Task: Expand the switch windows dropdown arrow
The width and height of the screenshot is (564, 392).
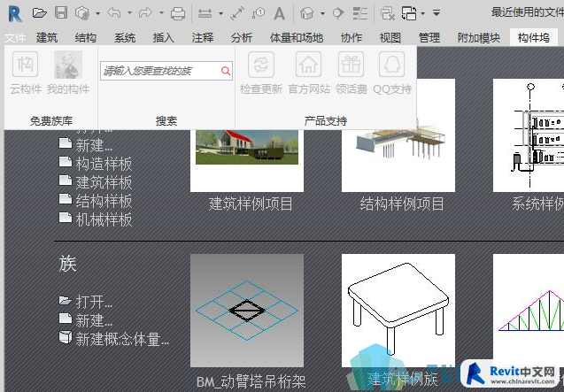Action: (423, 13)
